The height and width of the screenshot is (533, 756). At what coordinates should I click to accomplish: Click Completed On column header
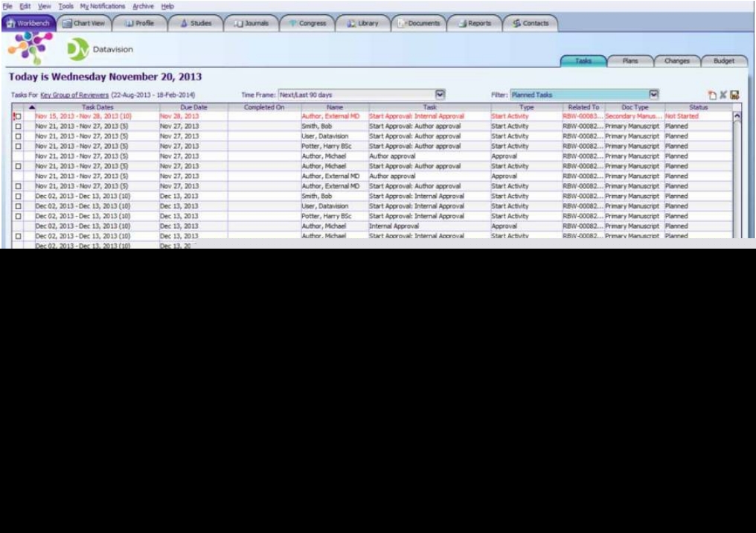264,107
